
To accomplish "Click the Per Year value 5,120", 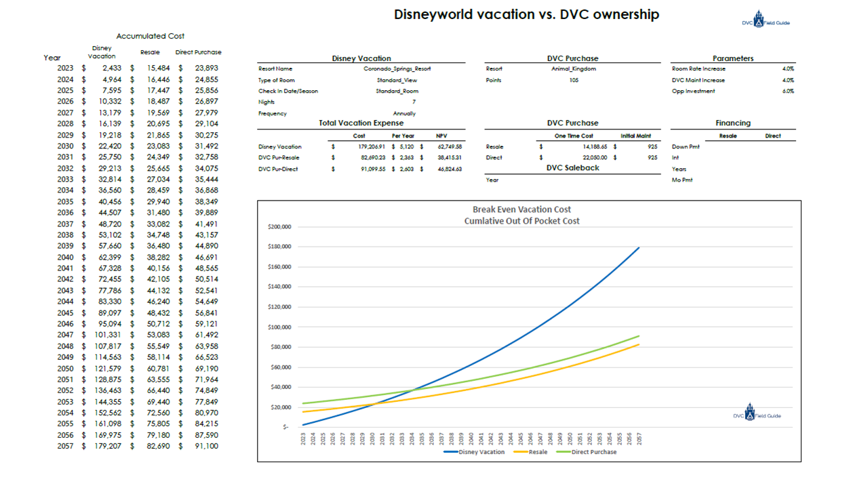I will pos(407,146).
